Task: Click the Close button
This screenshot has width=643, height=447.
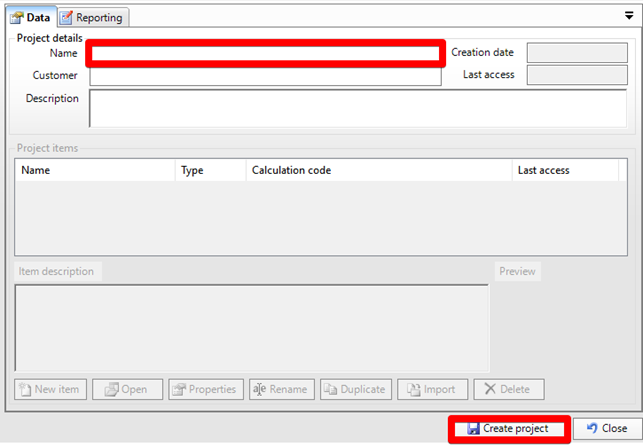Action: pyautogui.click(x=607, y=429)
